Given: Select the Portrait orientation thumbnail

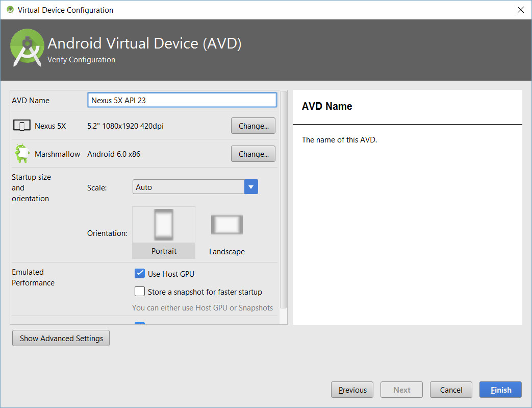Looking at the screenshot, I should pyautogui.click(x=164, y=233).
